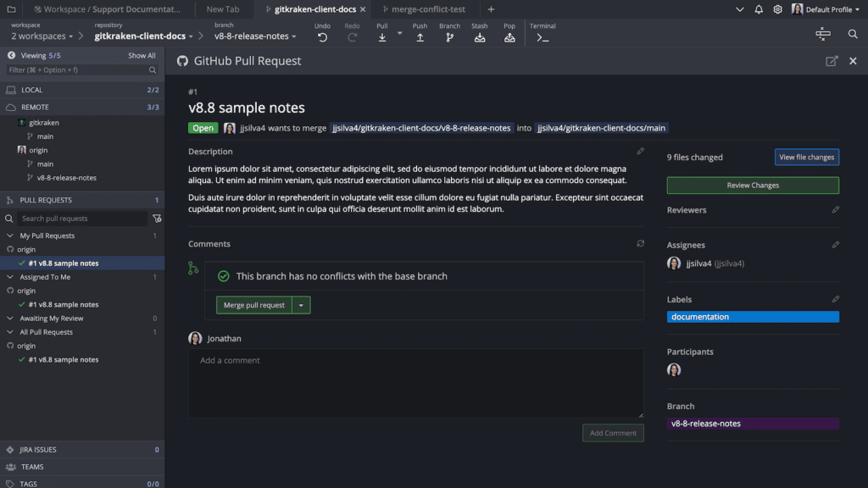Pull changes with the Pull icon
The height and width of the screenshot is (488, 868).
click(382, 37)
